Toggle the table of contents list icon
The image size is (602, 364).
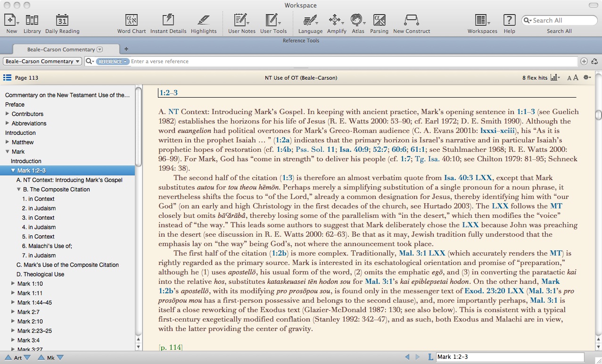coord(7,78)
